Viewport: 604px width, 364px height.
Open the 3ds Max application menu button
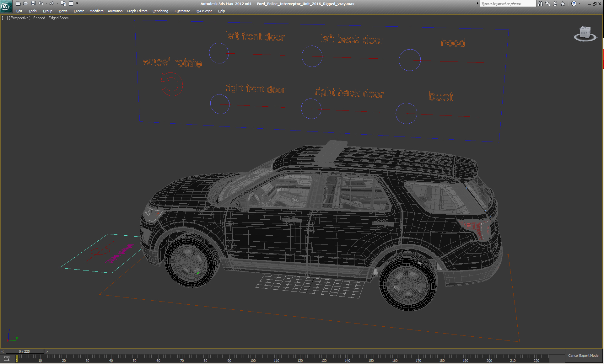6,6
